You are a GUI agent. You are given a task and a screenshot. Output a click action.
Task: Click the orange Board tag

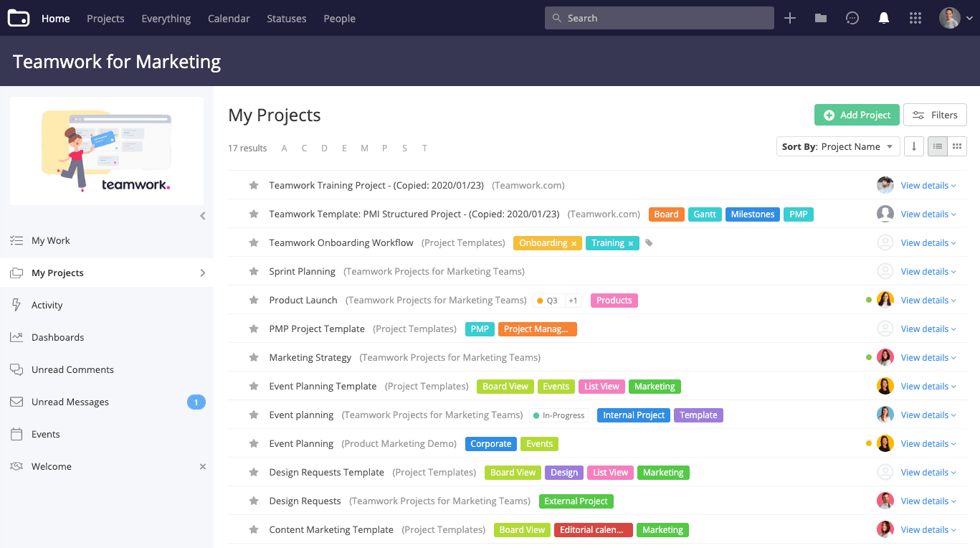tap(666, 214)
